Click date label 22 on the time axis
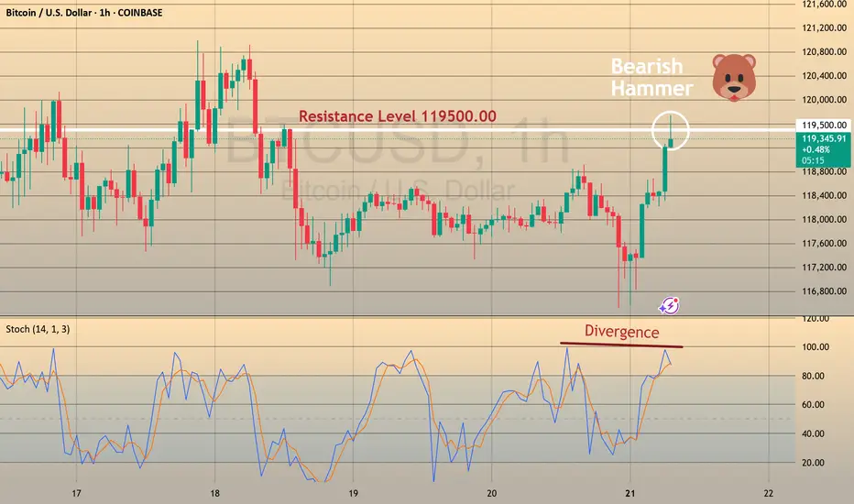This screenshot has width=854, height=504. click(x=769, y=494)
